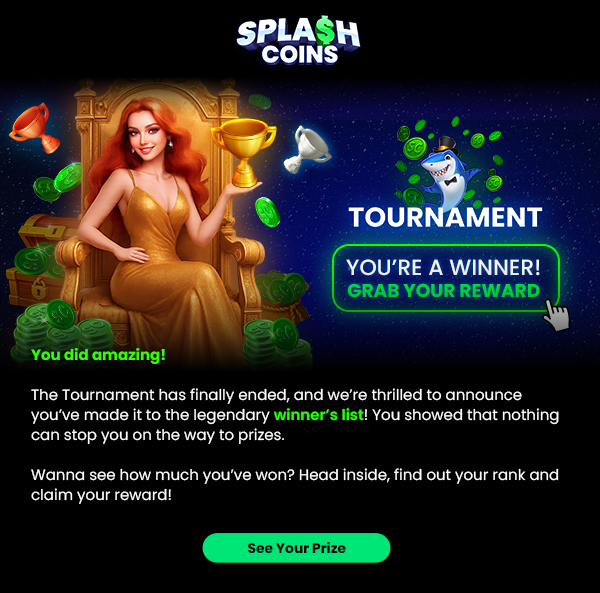Click the paragraph about the Tournament ending
Viewport: 600px width, 593px height.
tap(295, 415)
